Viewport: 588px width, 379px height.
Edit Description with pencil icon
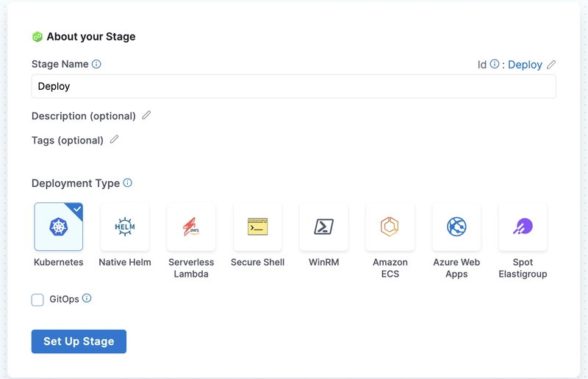(146, 115)
